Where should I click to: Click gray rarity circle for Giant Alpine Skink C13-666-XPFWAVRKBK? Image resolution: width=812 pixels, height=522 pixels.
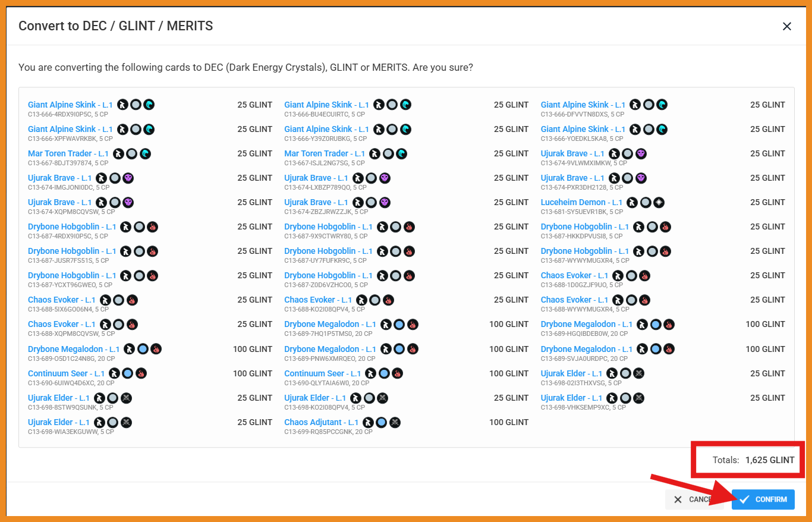(x=136, y=129)
